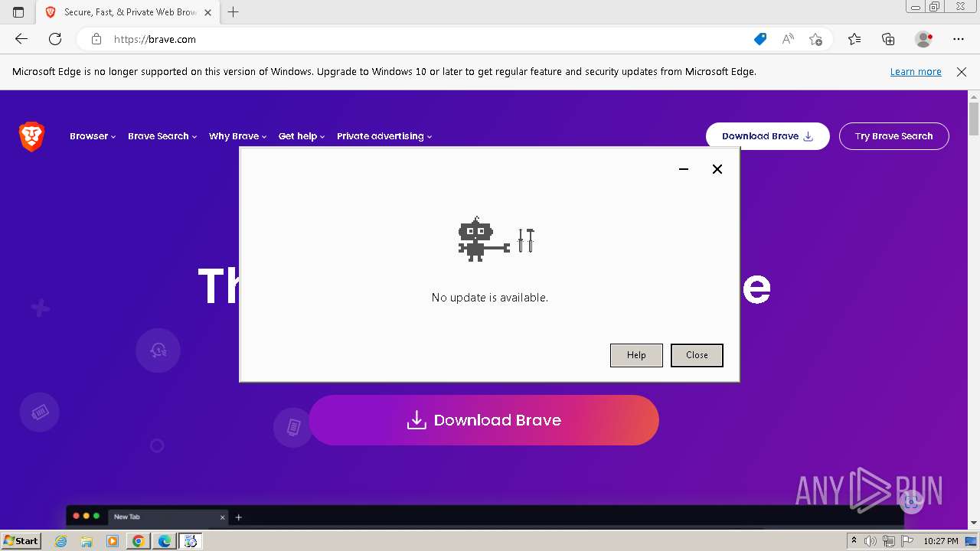Click the No update is available text

(490, 298)
